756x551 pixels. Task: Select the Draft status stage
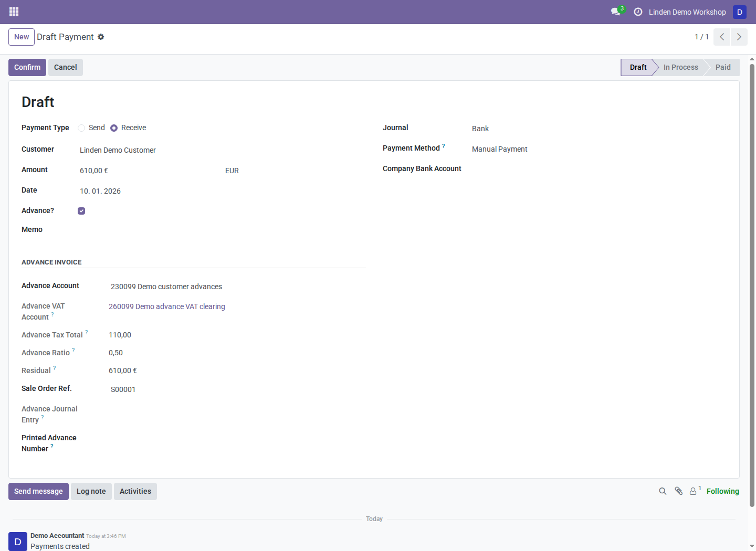638,67
